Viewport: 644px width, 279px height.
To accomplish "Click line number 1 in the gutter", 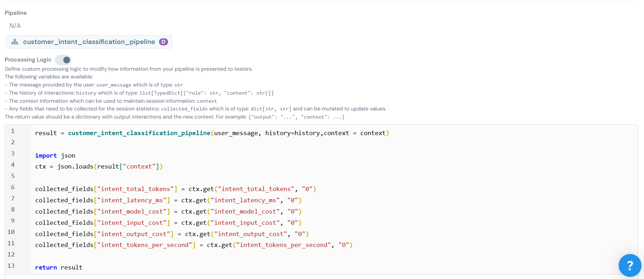I will click(x=13, y=131).
